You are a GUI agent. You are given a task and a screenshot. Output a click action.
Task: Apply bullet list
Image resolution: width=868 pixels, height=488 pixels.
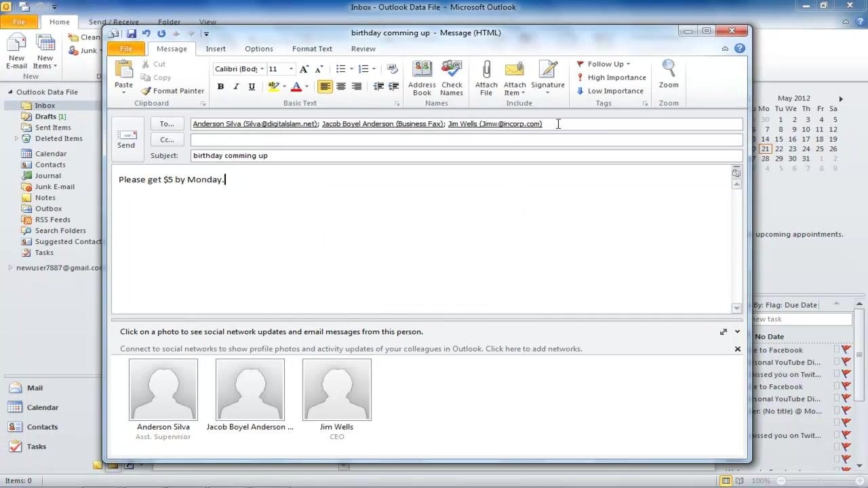(341, 69)
